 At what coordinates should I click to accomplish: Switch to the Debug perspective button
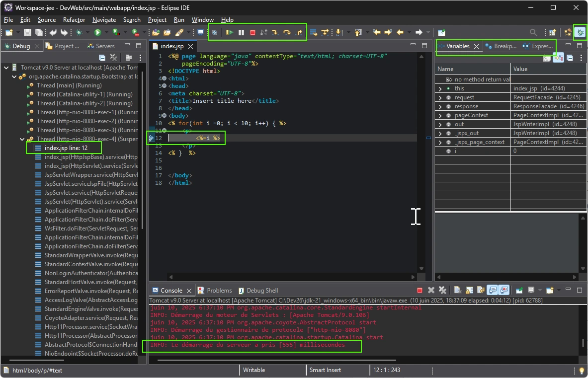(x=580, y=33)
